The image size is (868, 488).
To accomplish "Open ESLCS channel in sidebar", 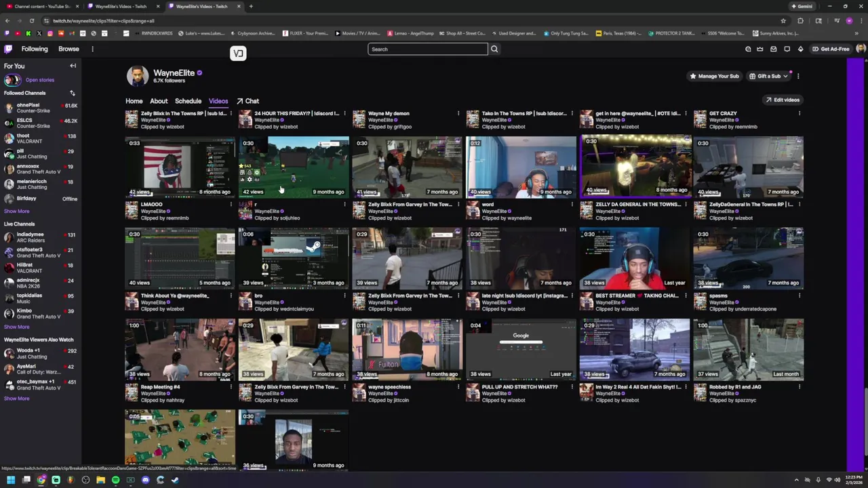I will [41, 123].
